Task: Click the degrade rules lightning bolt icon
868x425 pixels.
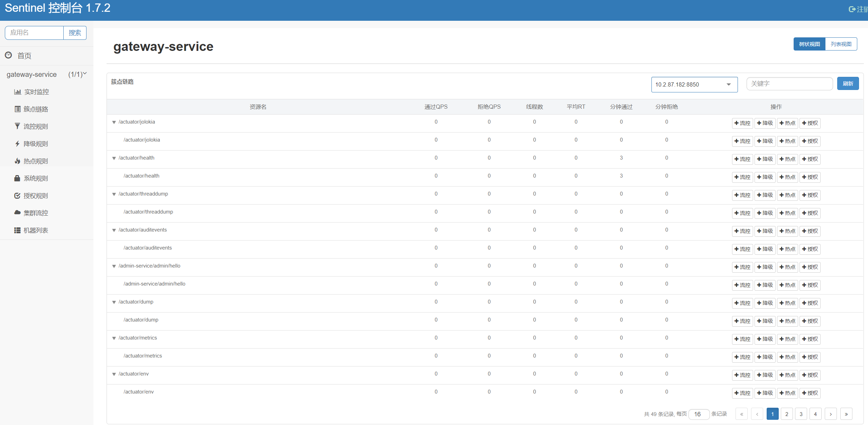Action: 17,144
